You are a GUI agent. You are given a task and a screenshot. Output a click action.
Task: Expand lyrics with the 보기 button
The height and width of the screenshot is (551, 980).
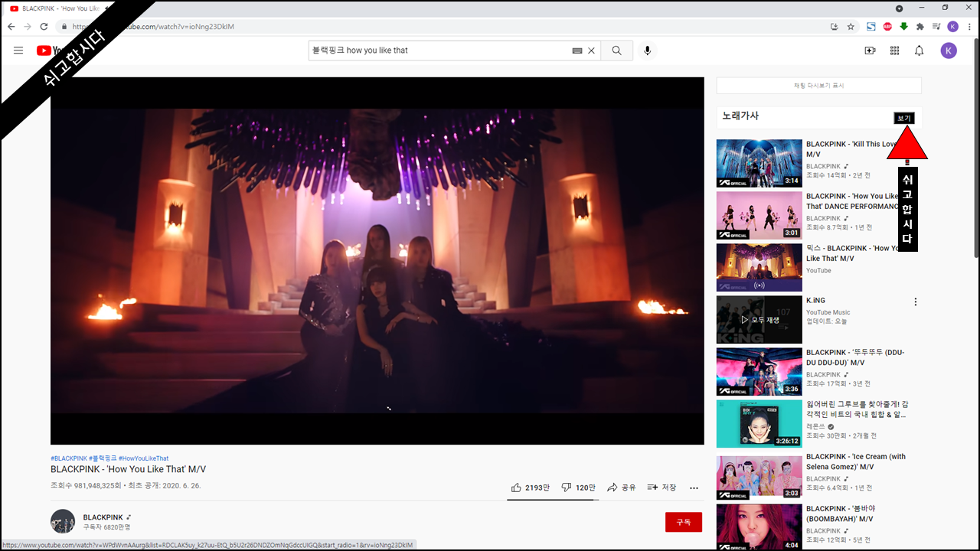click(x=904, y=118)
